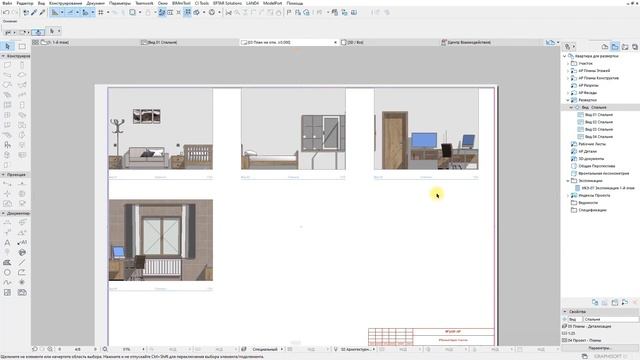Open the Файл menu
Viewport: 640px width, 360px height.
pyautogui.click(x=7, y=3)
